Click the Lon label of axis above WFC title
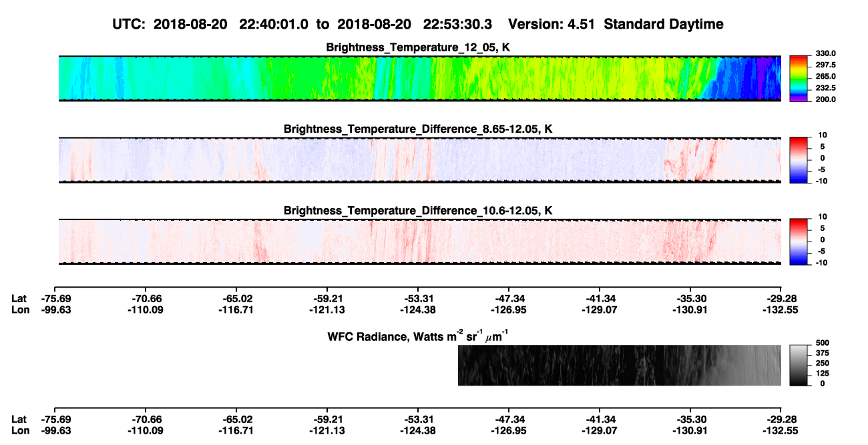 pos(20,309)
